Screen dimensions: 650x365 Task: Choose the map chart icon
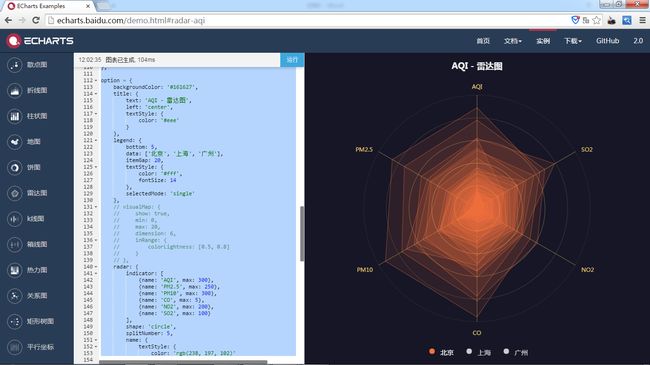point(15,142)
